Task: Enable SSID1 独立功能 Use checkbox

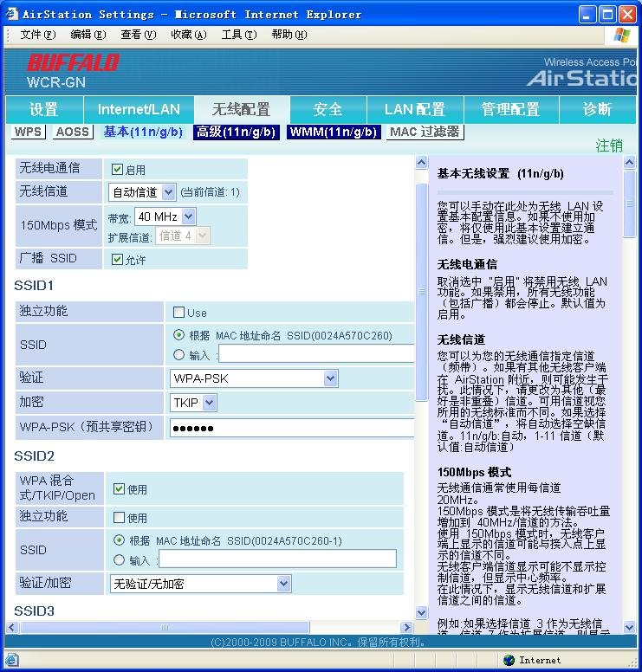Action: pos(178,313)
